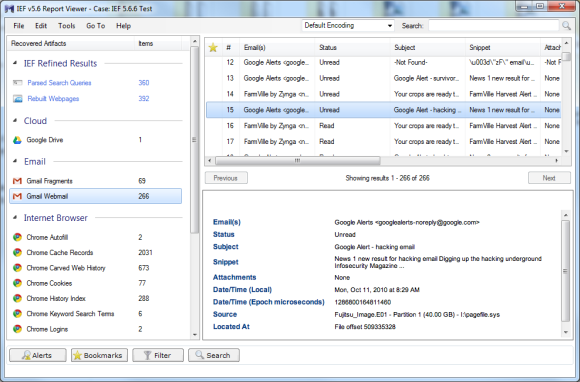Sort by the Status column header
The width and height of the screenshot is (580, 382).
pyautogui.click(x=353, y=47)
